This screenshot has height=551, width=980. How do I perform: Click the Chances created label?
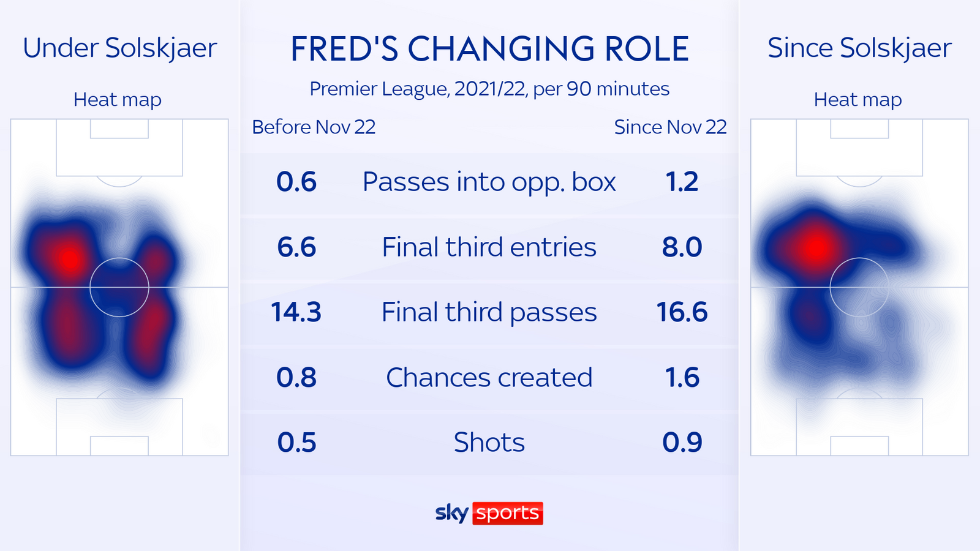pos(489,378)
